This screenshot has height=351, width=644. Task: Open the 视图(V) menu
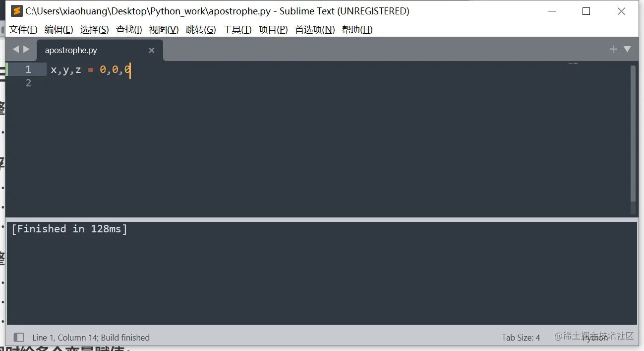click(x=164, y=30)
